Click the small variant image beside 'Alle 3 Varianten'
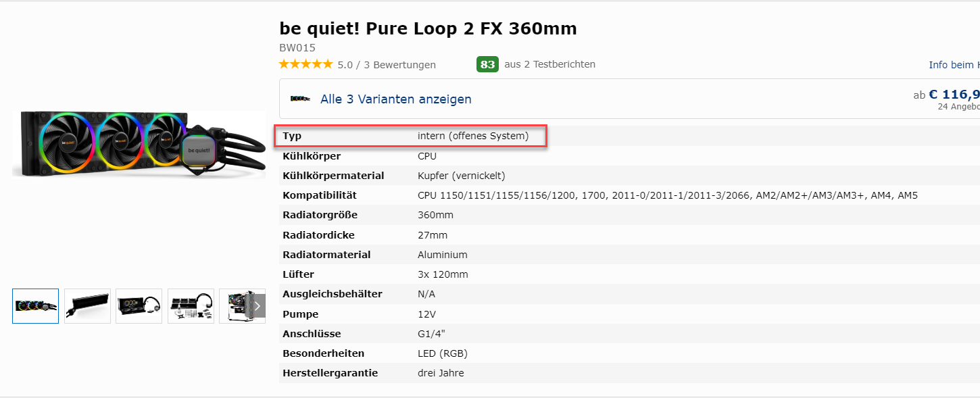 coord(300,99)
